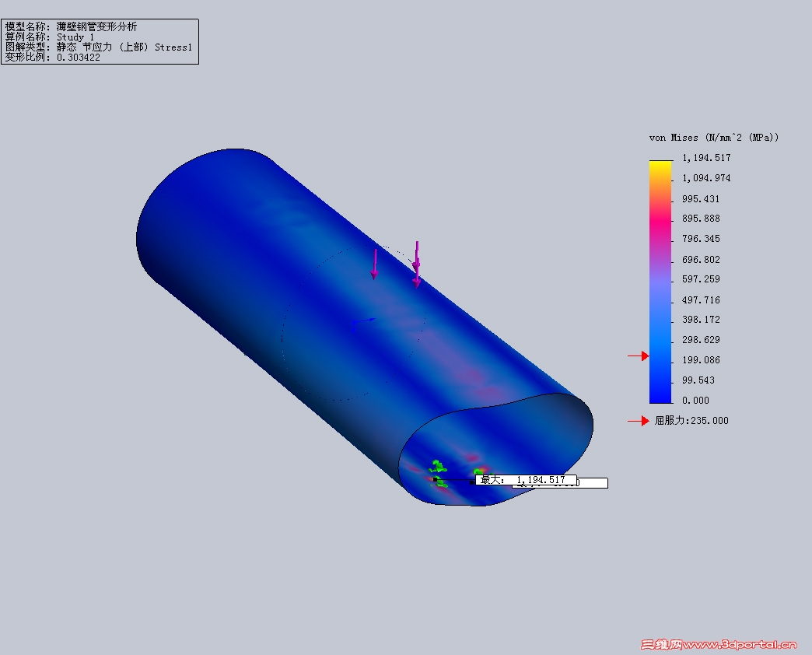812x655 pixels.
Task: Click the von Mises color gradient bar
Action: click(x=660, y=282)
